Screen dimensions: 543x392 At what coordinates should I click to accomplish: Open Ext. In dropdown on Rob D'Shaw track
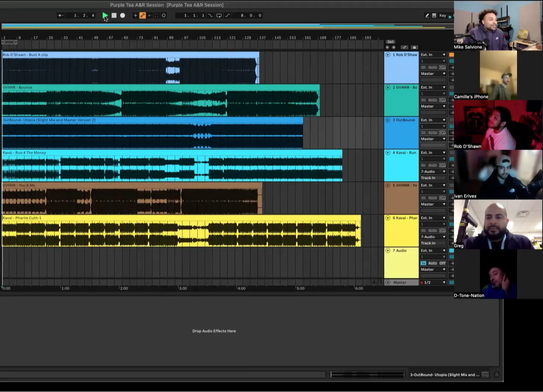tap(433, 55)
